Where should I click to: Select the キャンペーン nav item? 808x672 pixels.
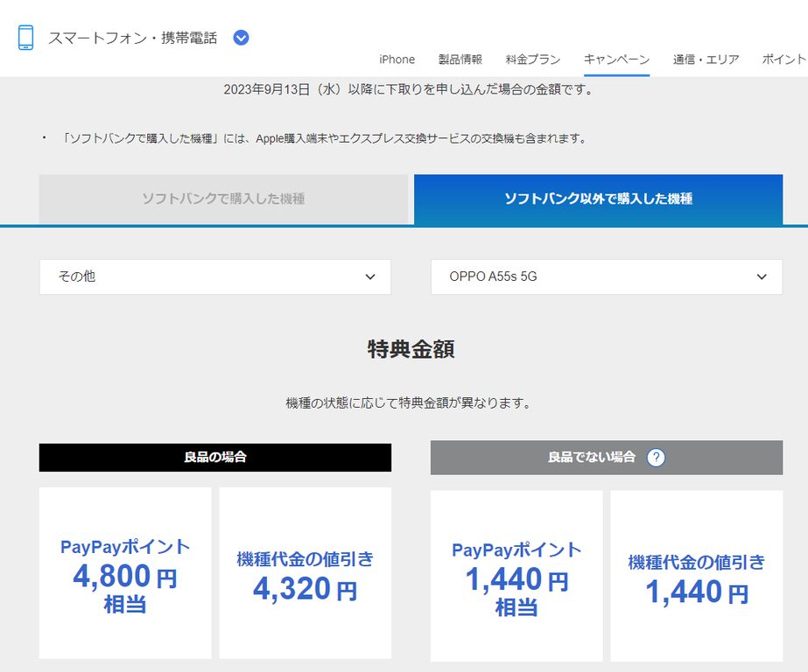point(616,59)
